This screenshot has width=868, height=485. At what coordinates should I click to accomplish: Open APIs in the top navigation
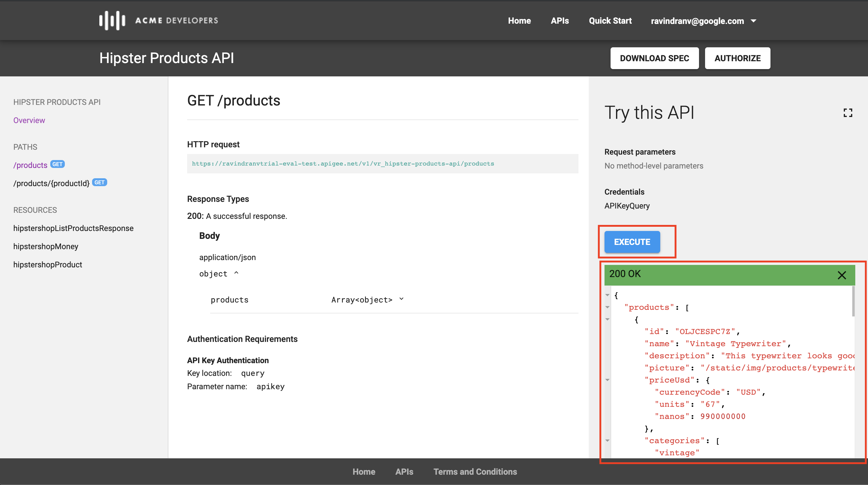[560, 21]
